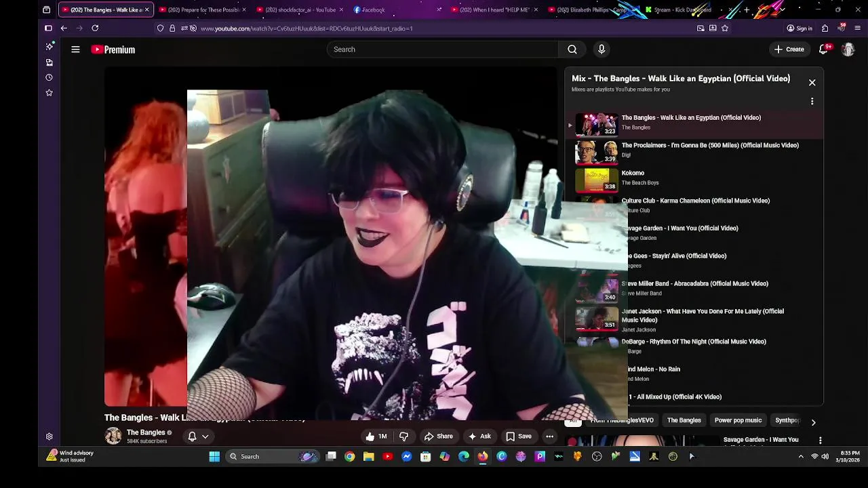Click in the YouTube search field

click(442, 49)
